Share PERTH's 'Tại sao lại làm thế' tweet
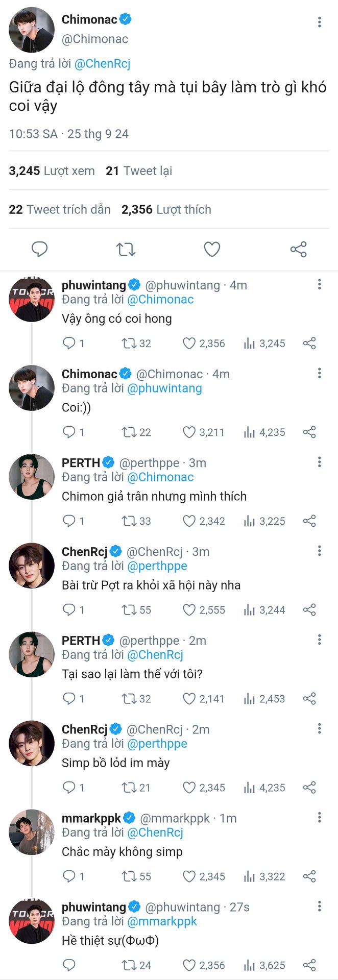 point(309,699)
